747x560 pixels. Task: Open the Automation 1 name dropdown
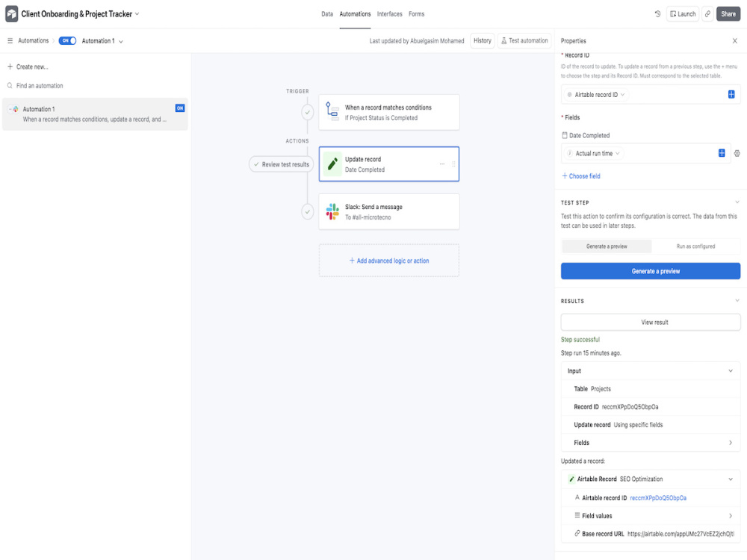[x=121, y=41]
